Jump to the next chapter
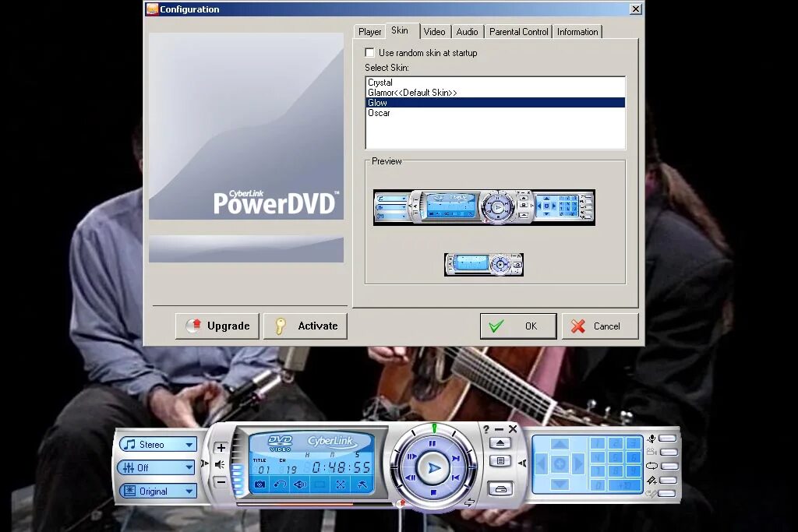 point(455,458)
